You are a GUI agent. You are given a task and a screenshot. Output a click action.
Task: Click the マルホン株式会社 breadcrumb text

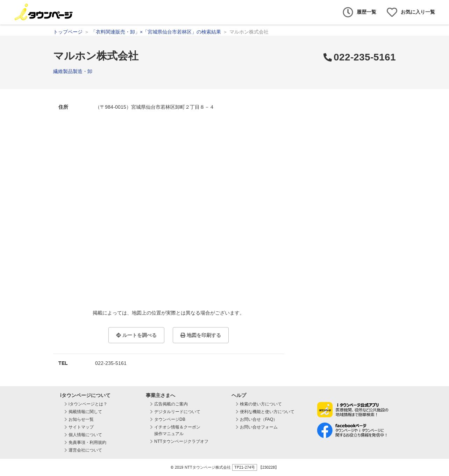click(249, 32)
